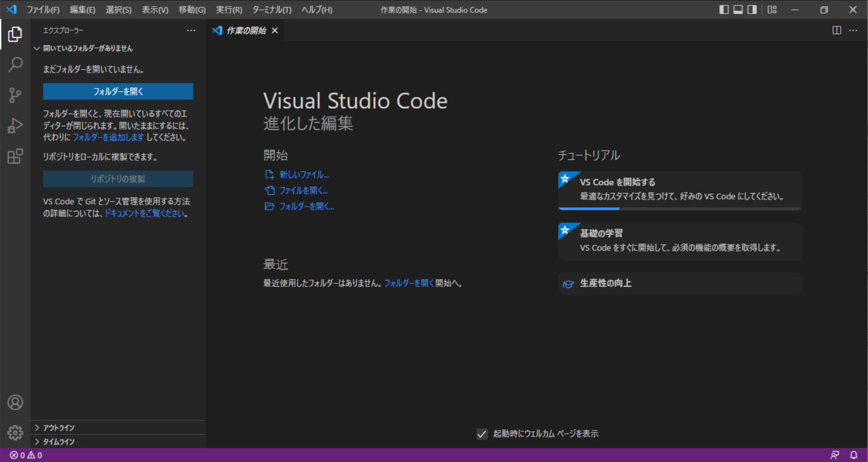Open the Search view icon
The image size is (868, 462).
point(15,64)
